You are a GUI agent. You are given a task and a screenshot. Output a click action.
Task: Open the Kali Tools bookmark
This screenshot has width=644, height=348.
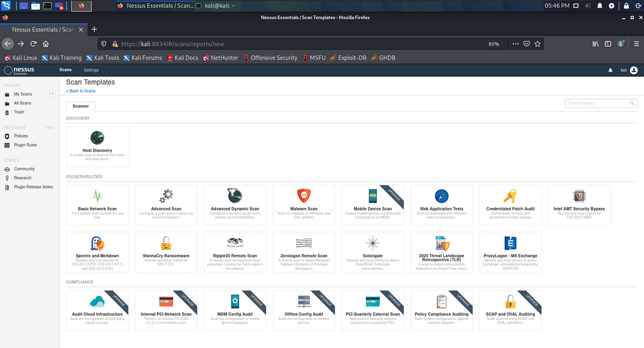click(x=102, y=58)
